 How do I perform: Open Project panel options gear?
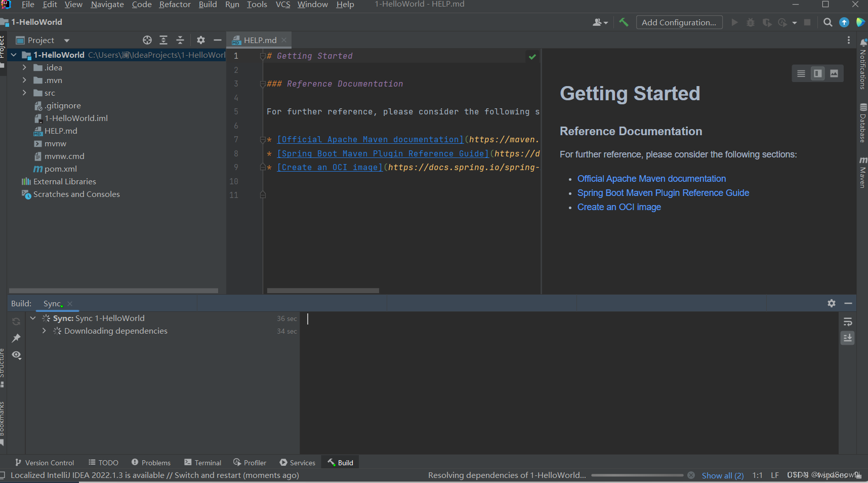[201, 40]
